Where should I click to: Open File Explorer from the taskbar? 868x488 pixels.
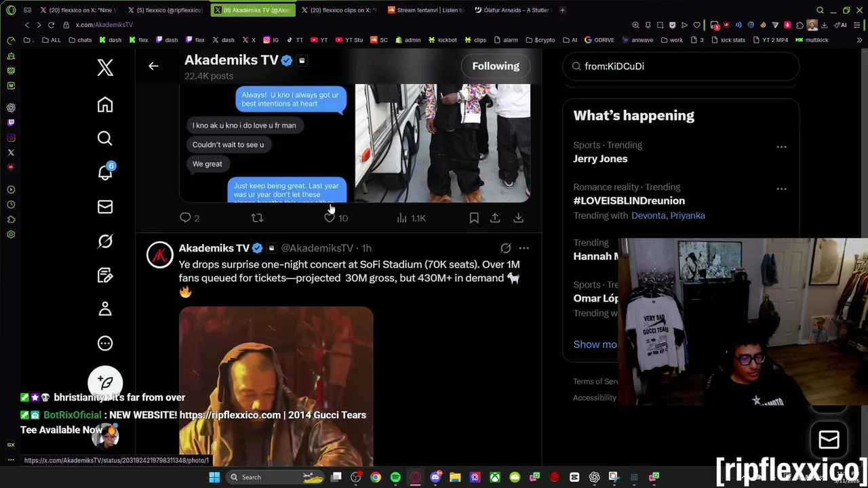point(455,477)
